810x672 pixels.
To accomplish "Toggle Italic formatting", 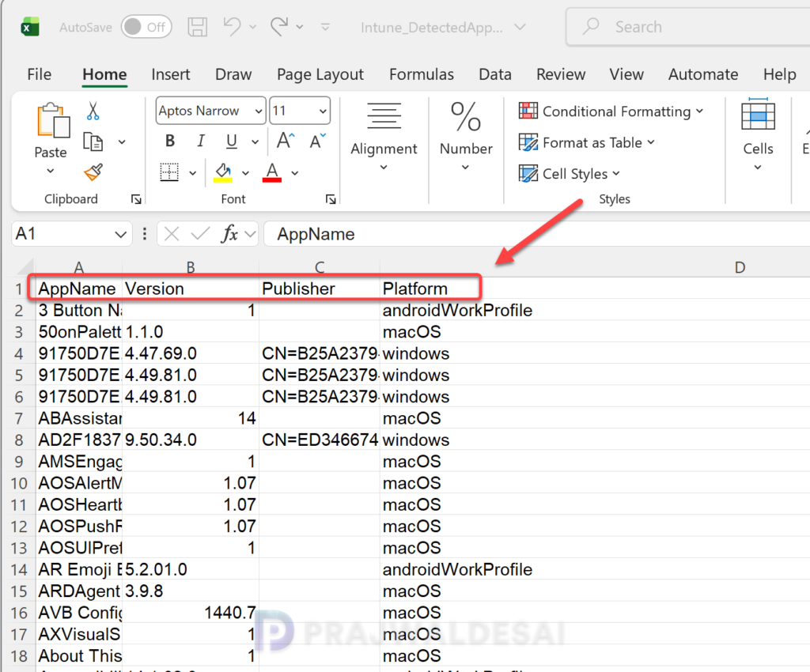I will pos(201,141).
